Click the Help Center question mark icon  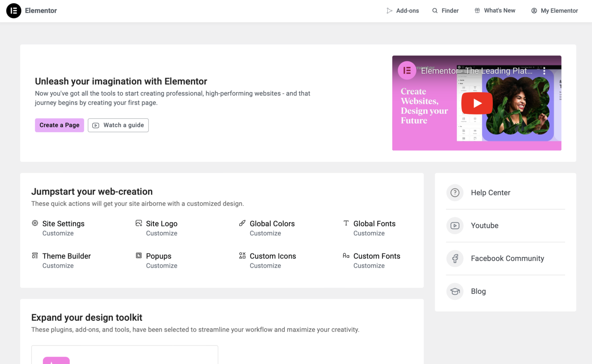pyautogui.click(x=455, y=193)
